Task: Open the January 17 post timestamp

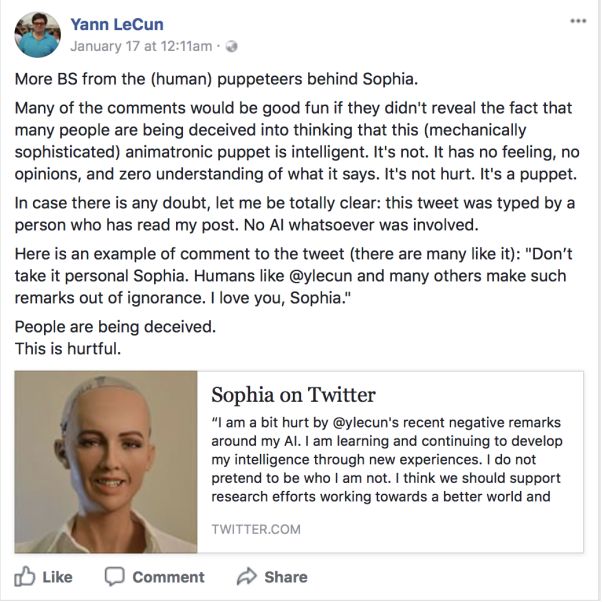Action: (x=141, y=46)
